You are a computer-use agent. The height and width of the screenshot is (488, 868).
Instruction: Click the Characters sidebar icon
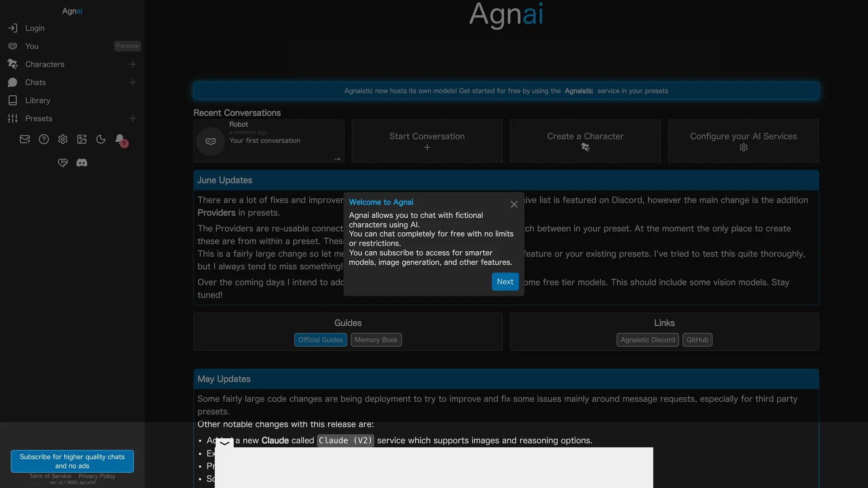tap(13, 64)
